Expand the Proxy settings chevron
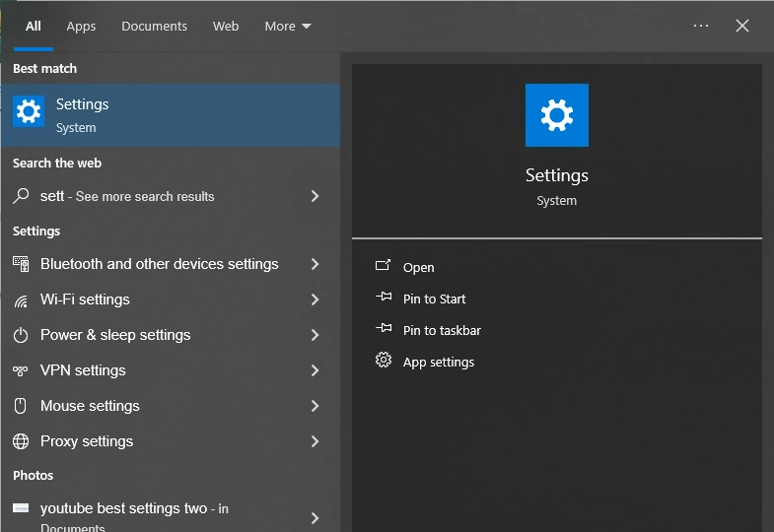The height and width of the screenshot is (532, 774). pos(315,441)
